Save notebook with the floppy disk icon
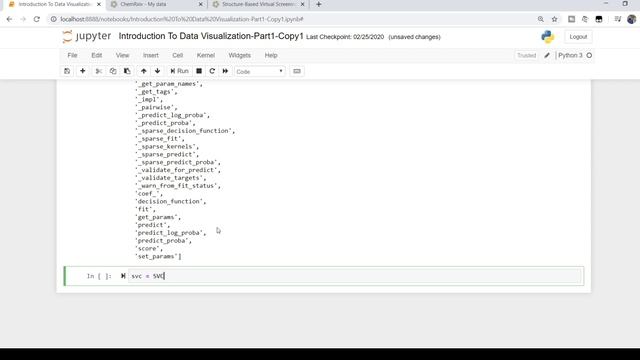Viewport: 640px width, 360px height. [x=67, y=71]
